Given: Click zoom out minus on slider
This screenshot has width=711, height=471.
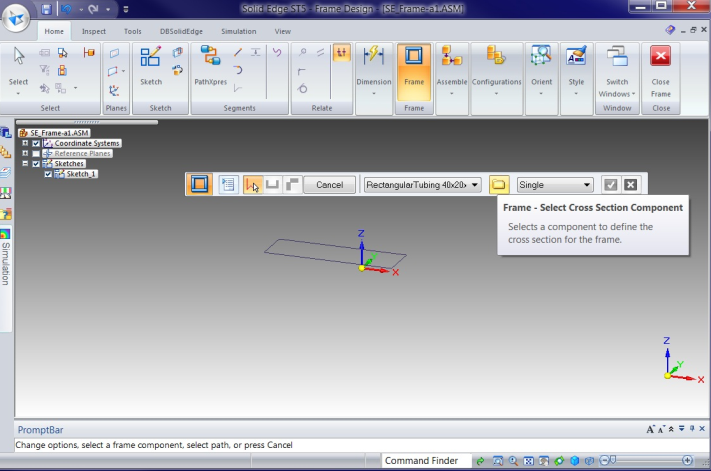Looking at the screenshot, I should 604,461.
